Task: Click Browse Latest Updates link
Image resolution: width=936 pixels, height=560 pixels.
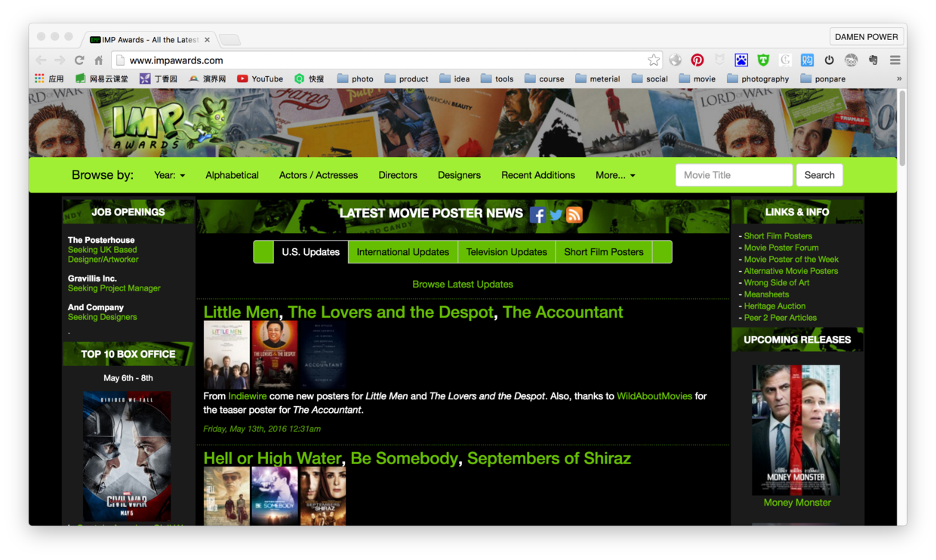Action: click(x=463, y=285)
